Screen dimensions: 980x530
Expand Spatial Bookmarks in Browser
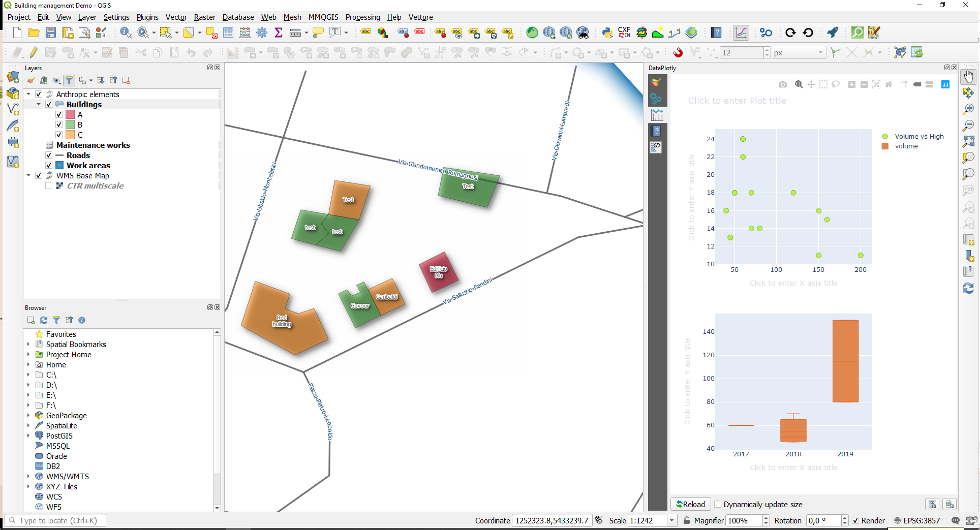[28, 344]
